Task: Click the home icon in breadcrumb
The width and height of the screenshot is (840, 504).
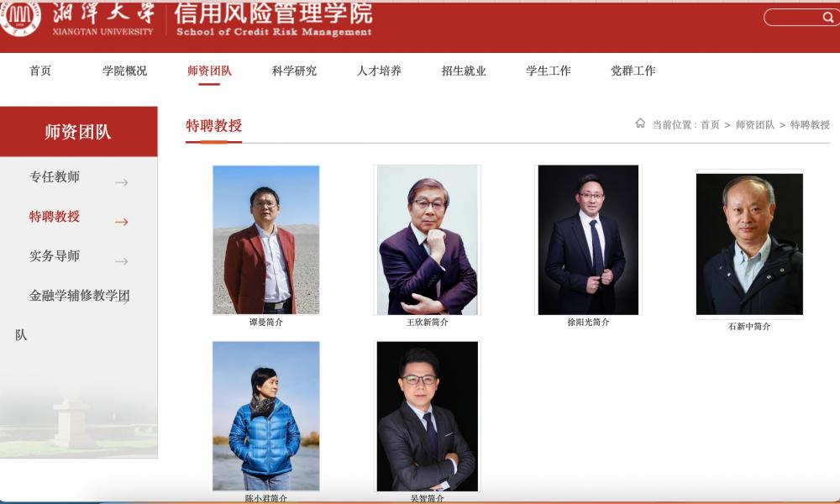Action: 640,123
